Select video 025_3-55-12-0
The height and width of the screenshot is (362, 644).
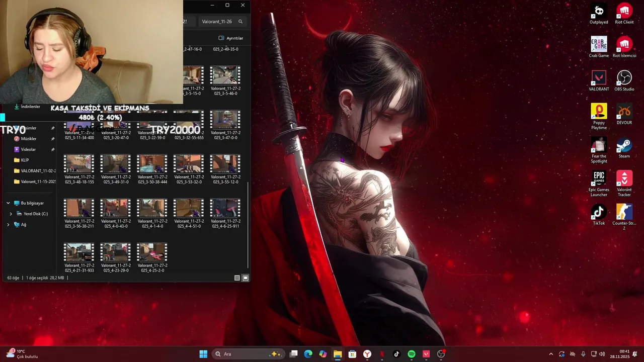[225, 169]
